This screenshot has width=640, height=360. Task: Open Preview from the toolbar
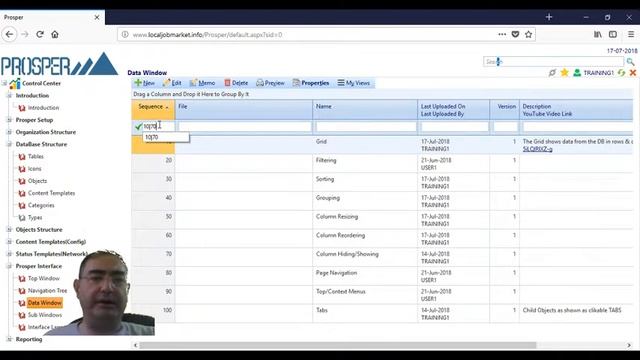[x=270, y=83]
